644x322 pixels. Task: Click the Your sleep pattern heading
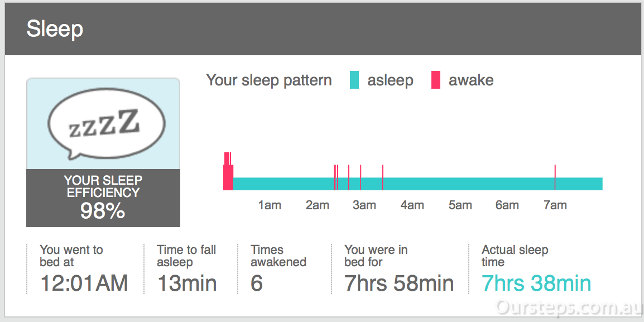(x=268, y=80)
